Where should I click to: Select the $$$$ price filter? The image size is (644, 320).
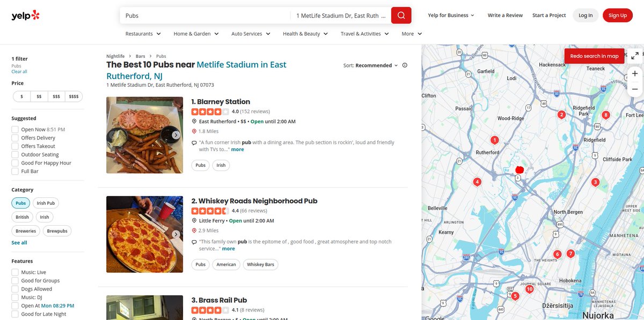click(74, 96)
